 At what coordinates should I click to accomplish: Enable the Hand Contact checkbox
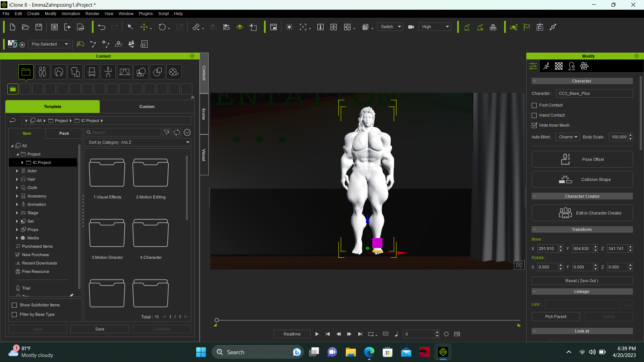coord(534,115)
